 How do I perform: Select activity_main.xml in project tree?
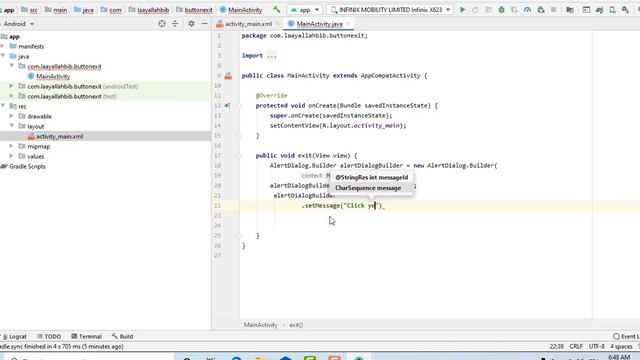pos(60,136)
